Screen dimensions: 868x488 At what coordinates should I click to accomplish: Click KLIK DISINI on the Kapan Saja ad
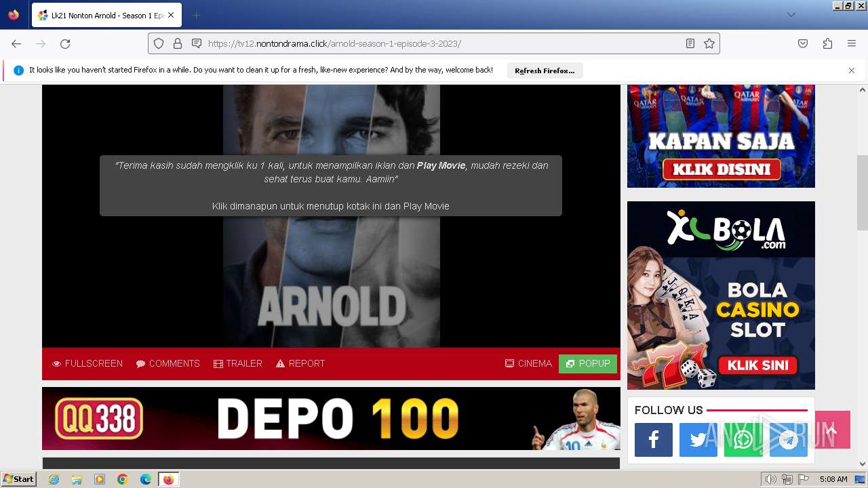pyautogui.click(x=722, y=169)
